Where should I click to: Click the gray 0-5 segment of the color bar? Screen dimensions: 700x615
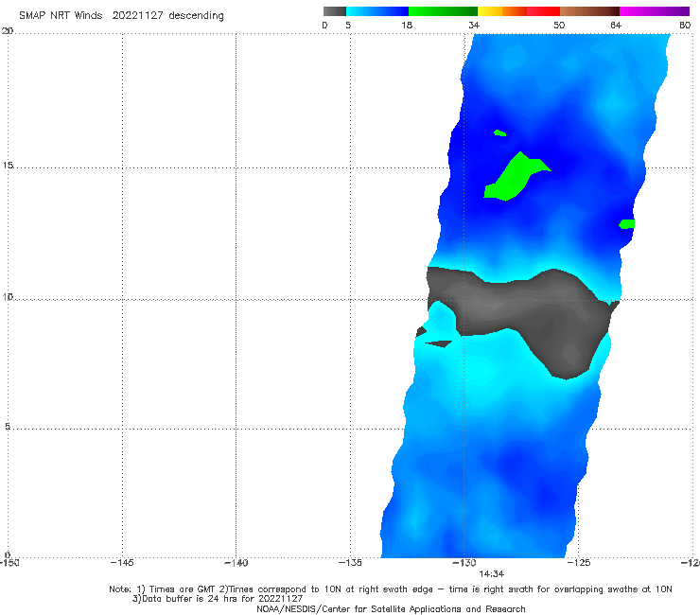[335, 11]
